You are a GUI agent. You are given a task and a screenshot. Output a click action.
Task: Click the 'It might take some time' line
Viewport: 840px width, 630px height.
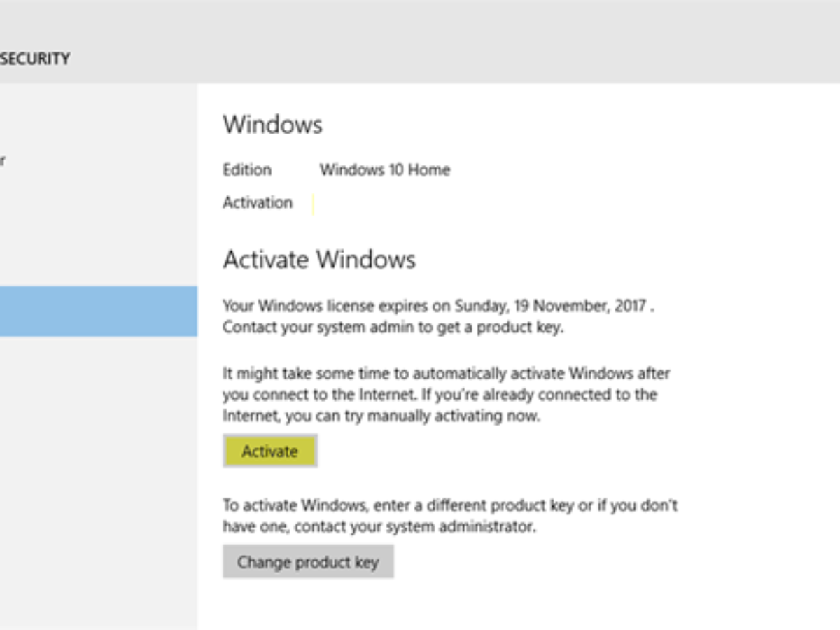[x=447, y=373]
